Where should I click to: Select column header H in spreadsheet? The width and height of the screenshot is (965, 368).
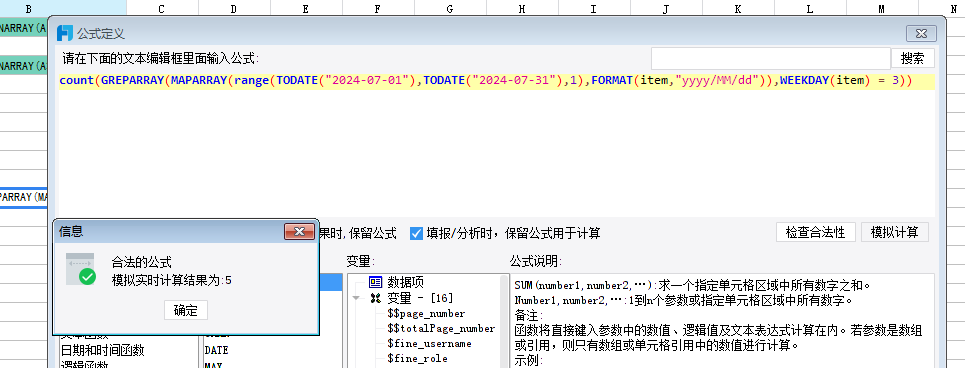pyautogui.click(x=522, y=9)
